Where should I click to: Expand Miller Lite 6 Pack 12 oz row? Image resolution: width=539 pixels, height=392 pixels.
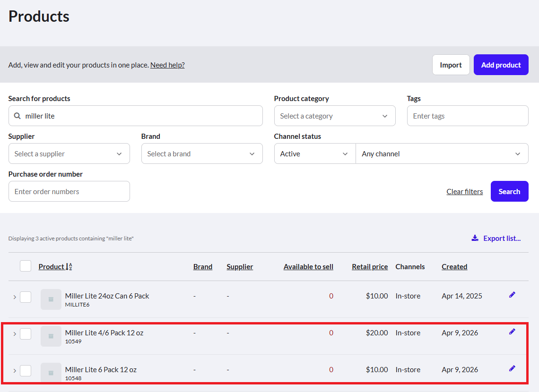click(x=15, y=371)
